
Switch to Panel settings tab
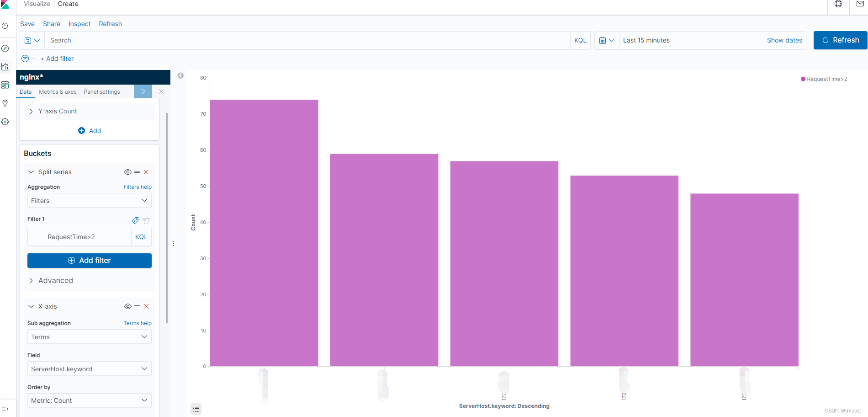(x=102, y=91)
